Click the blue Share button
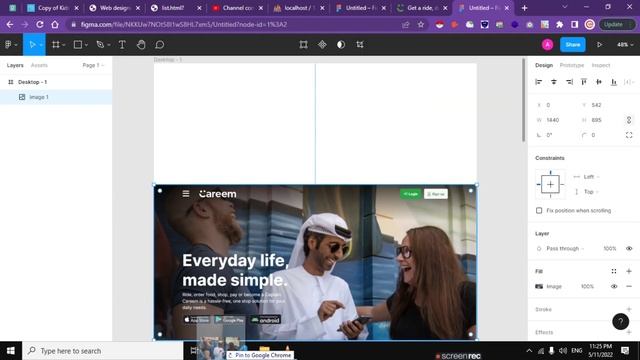The width and height of the screenshot is (640, 360). point(573,44)
